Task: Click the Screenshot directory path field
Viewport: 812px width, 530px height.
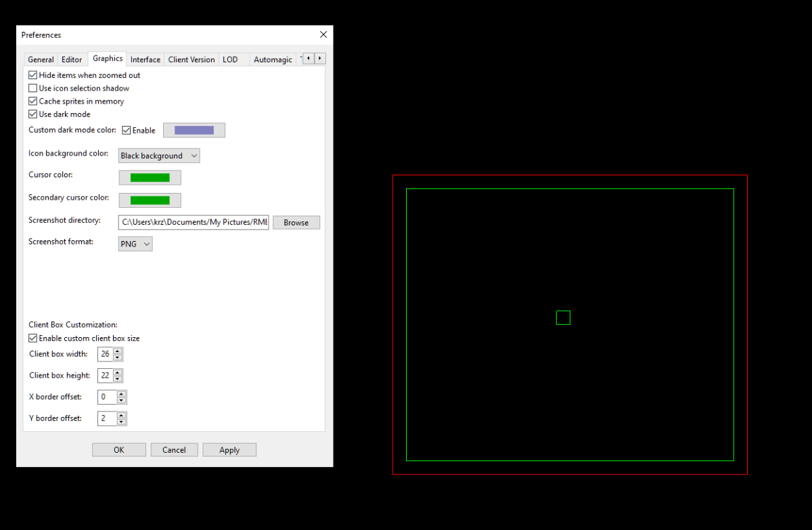Action: [194, 222]
